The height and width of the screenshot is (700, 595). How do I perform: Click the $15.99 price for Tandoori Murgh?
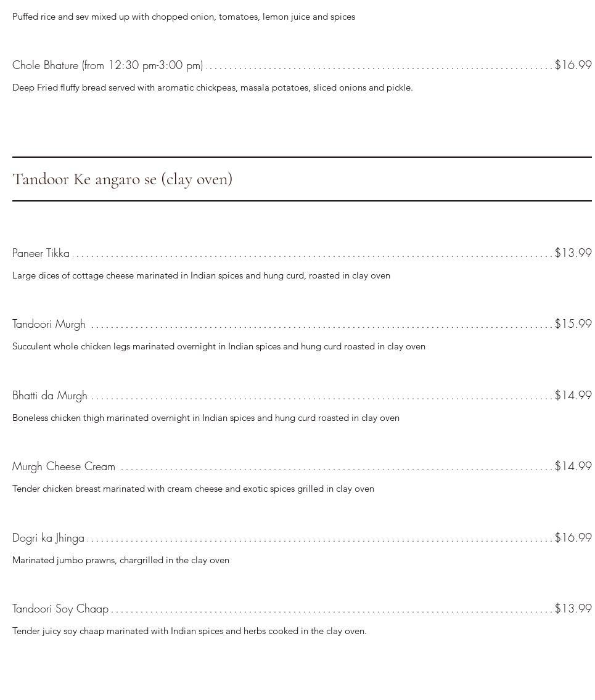point(573,324)
